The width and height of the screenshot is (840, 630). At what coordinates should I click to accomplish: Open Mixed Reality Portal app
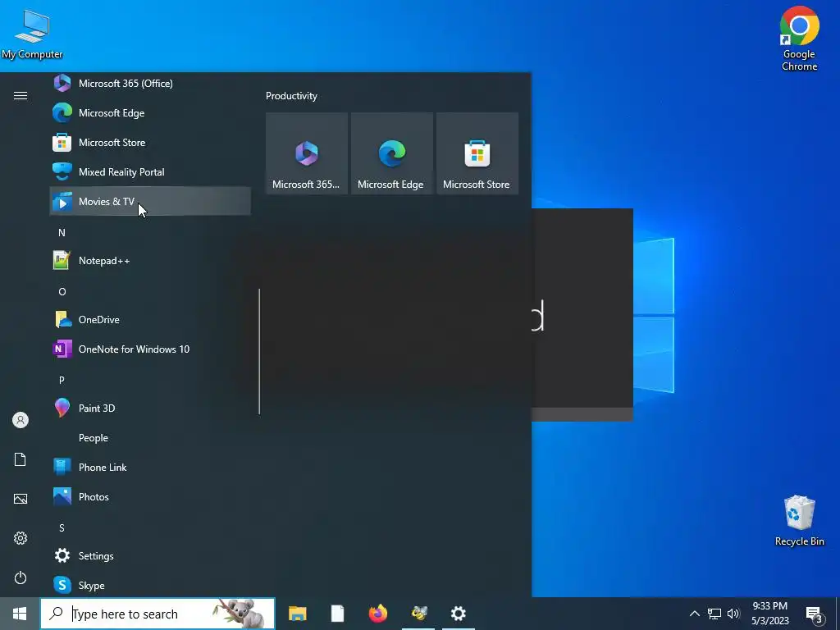(x=150, y=172)
